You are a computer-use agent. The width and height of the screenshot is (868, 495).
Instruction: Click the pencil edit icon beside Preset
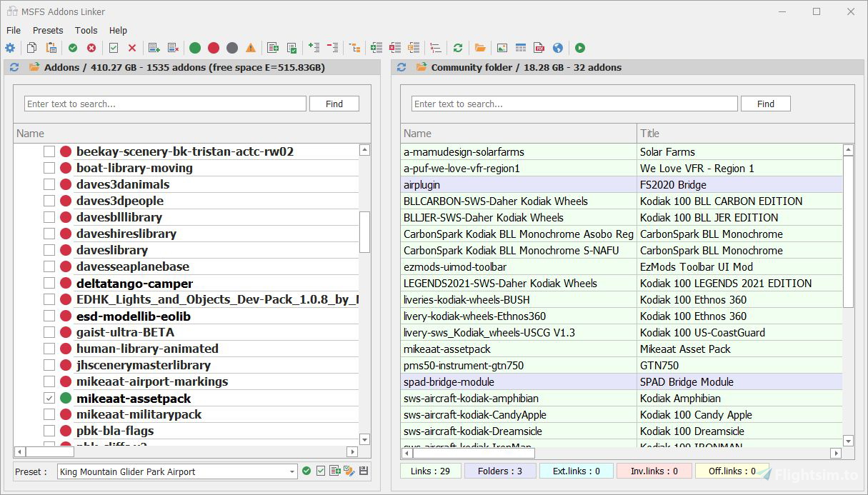pos(349,471)
